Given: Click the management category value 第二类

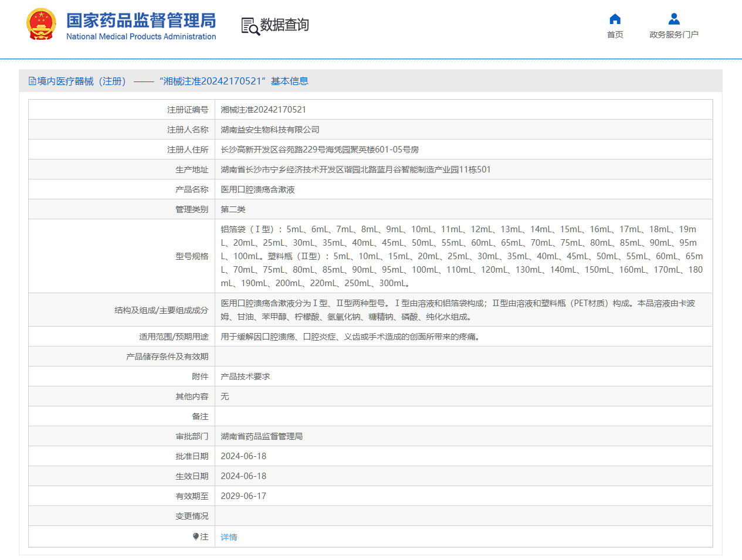Looking at the screenshot, I should click(x=233, y=209).
